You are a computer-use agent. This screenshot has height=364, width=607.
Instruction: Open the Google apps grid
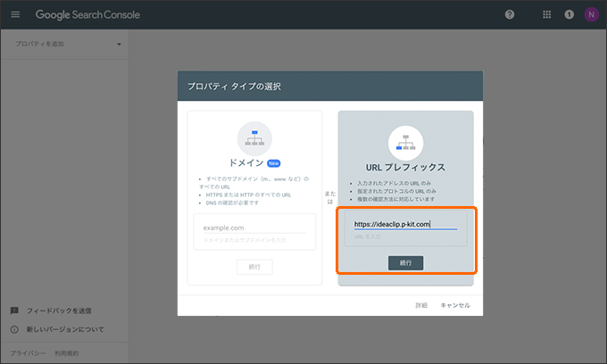(x=546, y=14)
